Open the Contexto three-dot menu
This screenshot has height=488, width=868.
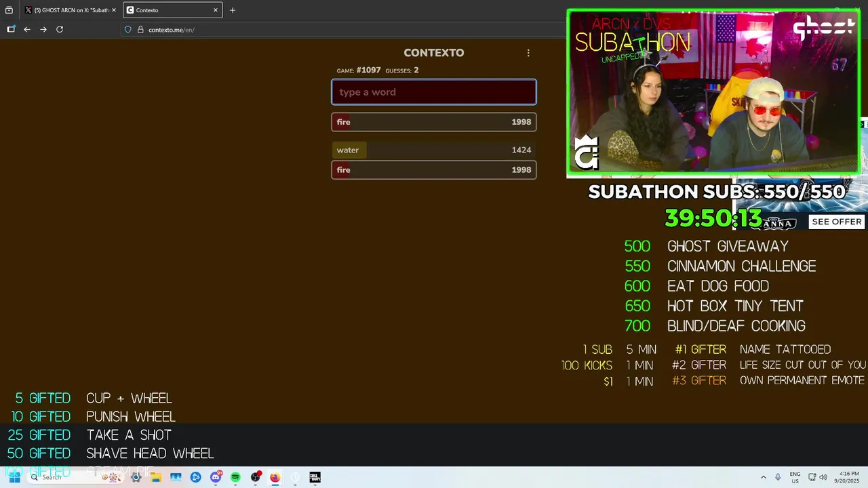pyautogui.click(x=528, y=53)
